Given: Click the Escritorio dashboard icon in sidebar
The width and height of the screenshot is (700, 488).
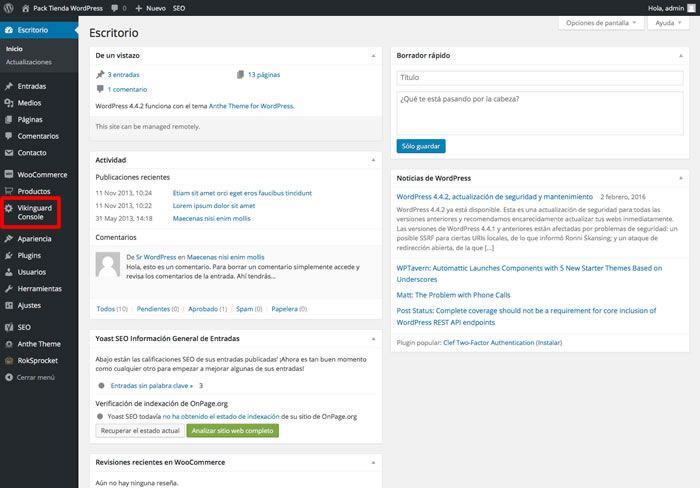Looking at the screenshot, I should pyautogui.click(x=8, y=30).
